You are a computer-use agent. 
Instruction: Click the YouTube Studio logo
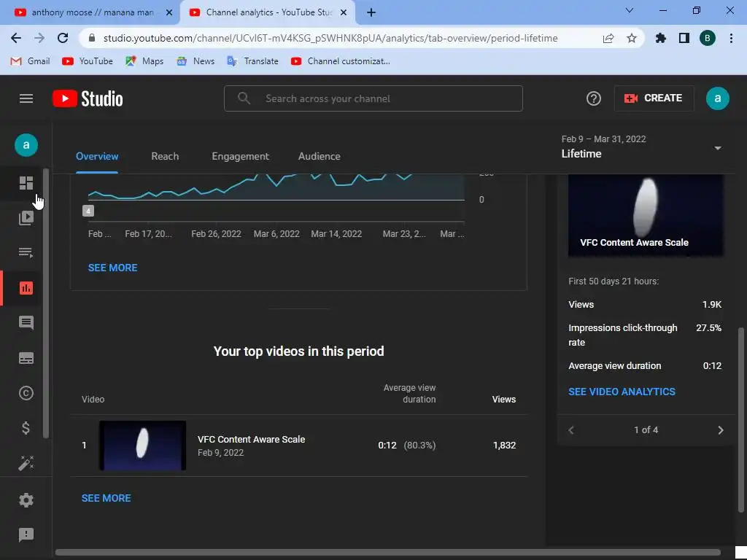[x=88, y=98]
